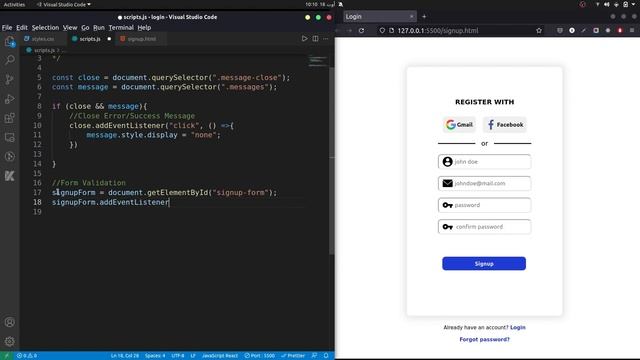Screen dimensions: 640x360
Task: Click the code minimap in editor
Action: (x=317, y=60)
